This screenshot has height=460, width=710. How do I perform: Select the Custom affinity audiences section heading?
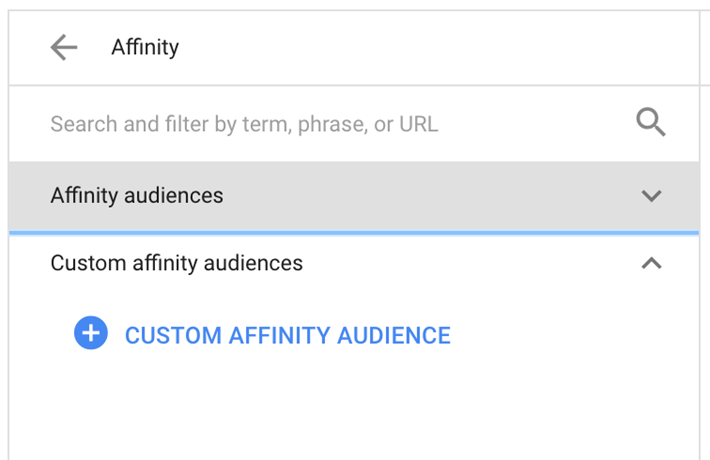[x=176, y=264]
